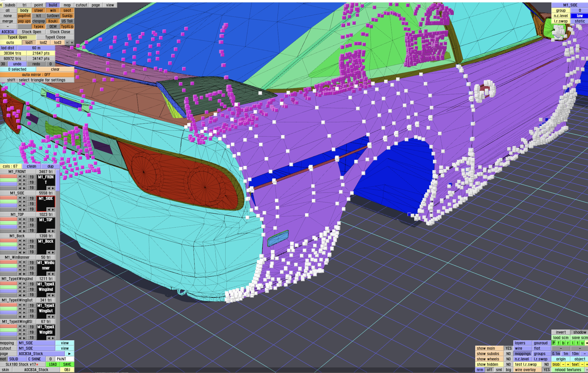The image size is (588, 373).
Task: Click the reload textures button
Action: click(568, 370)
